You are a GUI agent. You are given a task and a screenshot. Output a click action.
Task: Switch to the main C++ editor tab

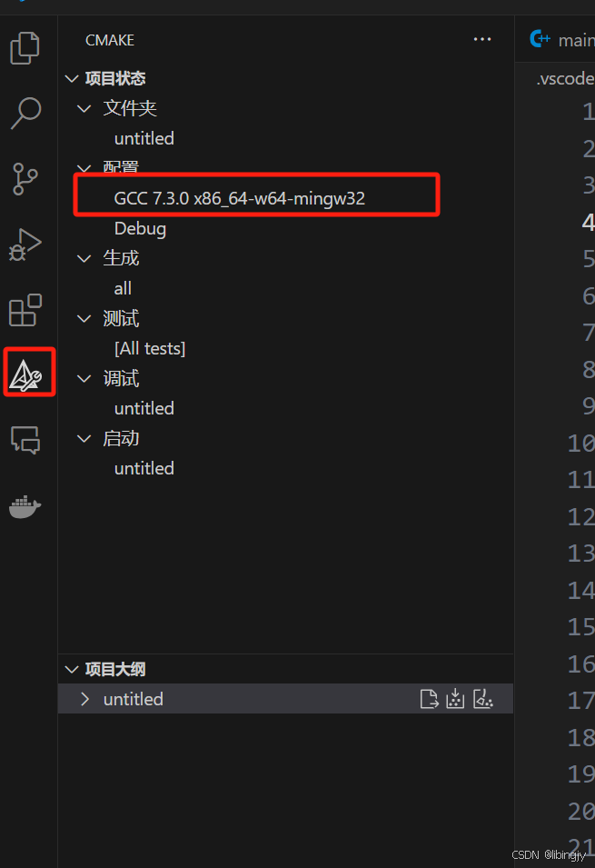(561, 40)
